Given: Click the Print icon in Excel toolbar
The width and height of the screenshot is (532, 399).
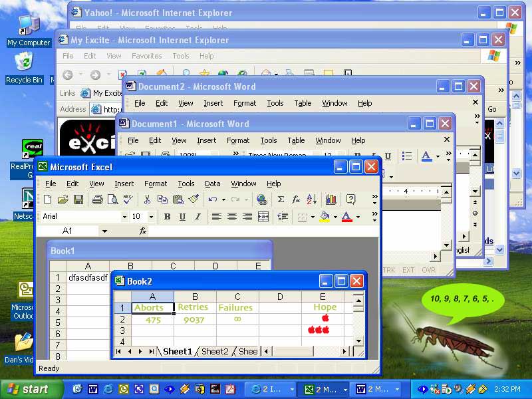Looking at the screenshot, I should pos(98,199).
